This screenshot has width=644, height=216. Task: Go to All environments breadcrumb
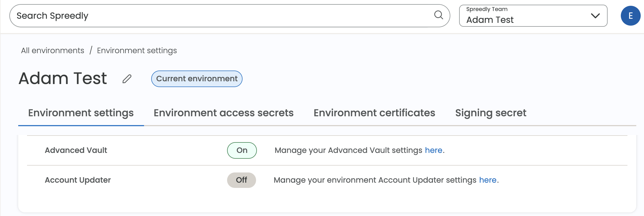pyautogui.click(x=52, y=50)
